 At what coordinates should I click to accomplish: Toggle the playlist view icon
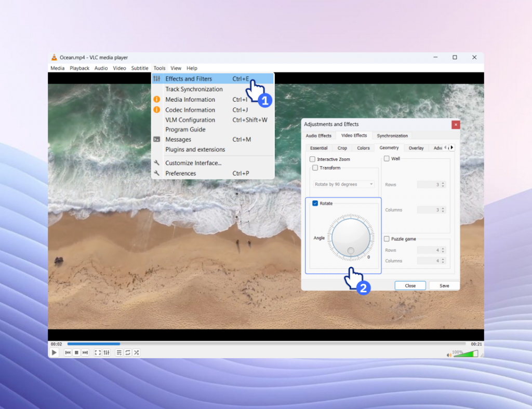pos(119,353)
